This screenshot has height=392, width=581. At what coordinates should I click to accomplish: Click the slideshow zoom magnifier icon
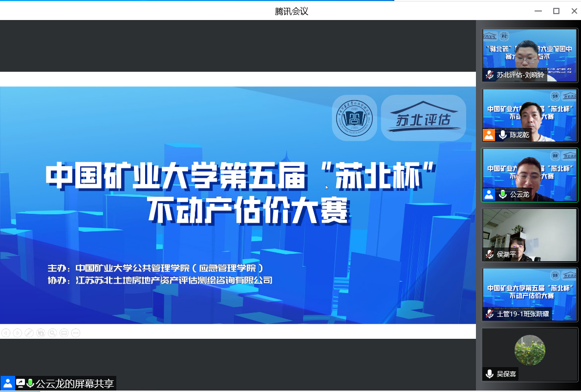pyautogui.click(x=52, y=333)
